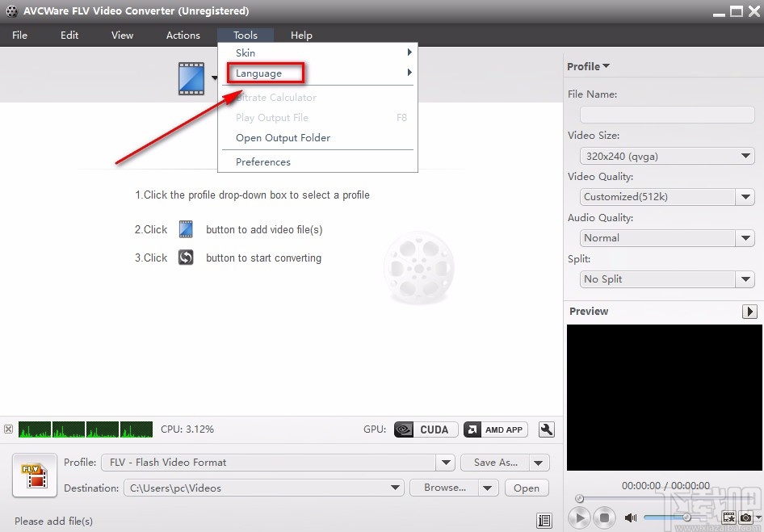The image size is (764, 532).
Task: Open the Language submenu
Action: click(x=317, y=73)
